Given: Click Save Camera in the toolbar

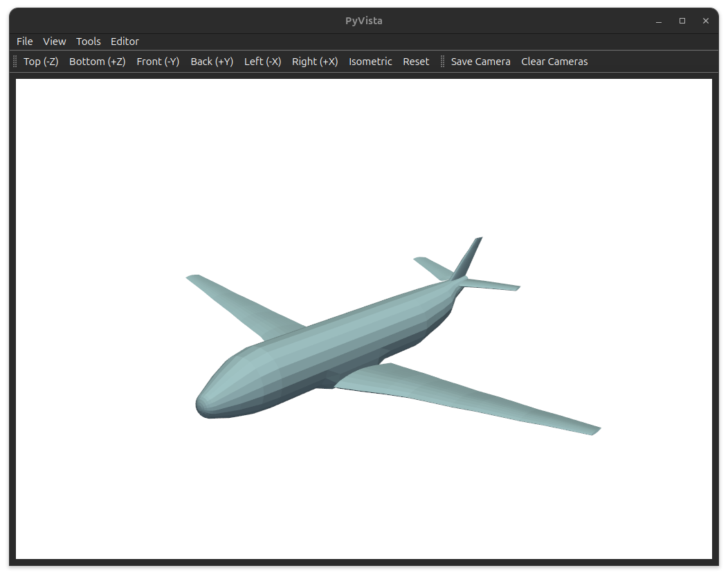Looking at the screenshot, I should [x=480, y=62].
